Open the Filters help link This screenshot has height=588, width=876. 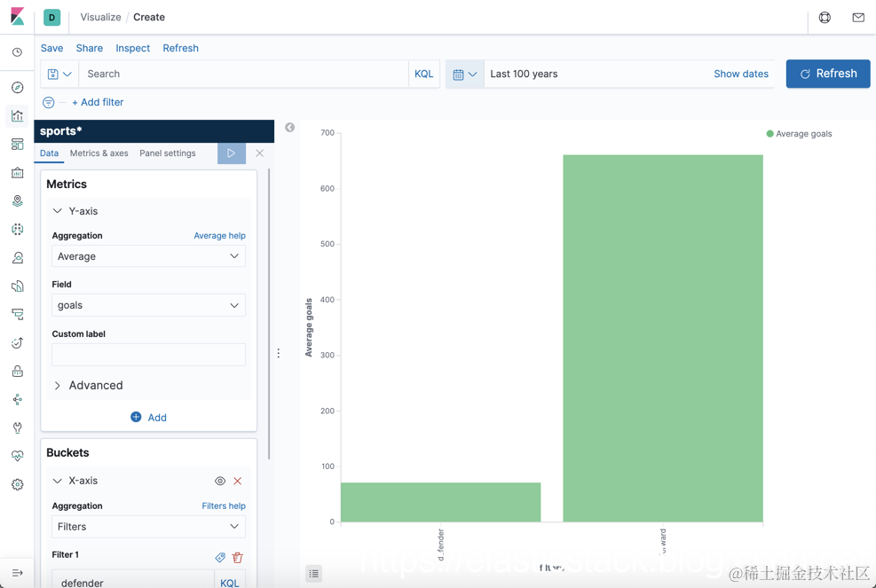pos(224,506)
